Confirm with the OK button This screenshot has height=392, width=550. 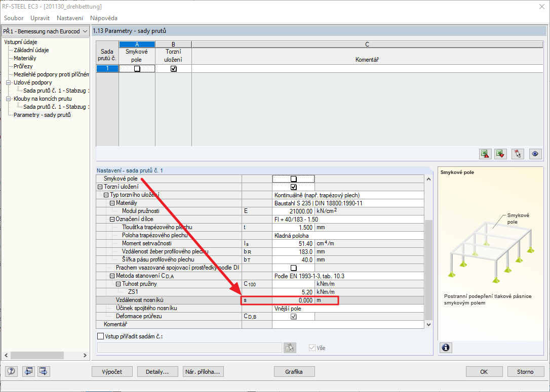484,372
